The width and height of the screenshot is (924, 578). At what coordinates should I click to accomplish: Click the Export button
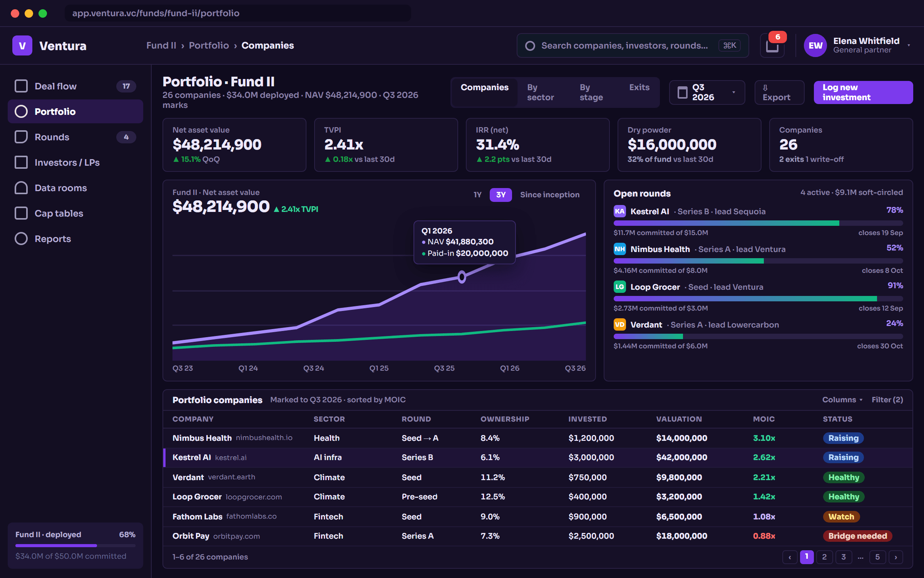[x=779, y=92]
